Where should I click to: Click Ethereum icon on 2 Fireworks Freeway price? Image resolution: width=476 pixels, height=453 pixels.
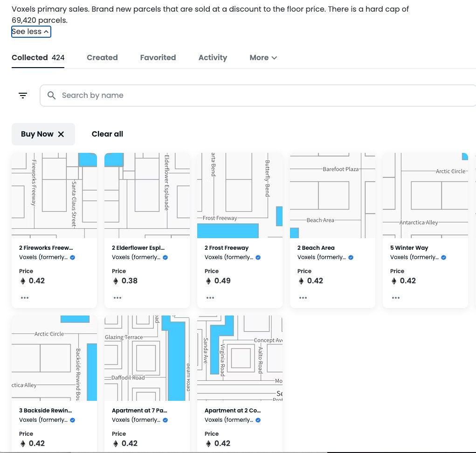(x=23, y=281)
